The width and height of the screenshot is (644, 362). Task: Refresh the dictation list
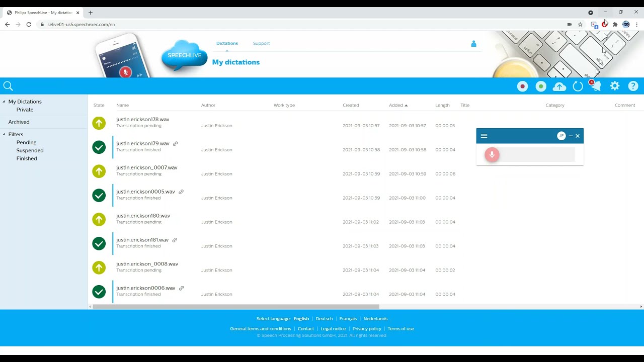click(x=578, y=86)
